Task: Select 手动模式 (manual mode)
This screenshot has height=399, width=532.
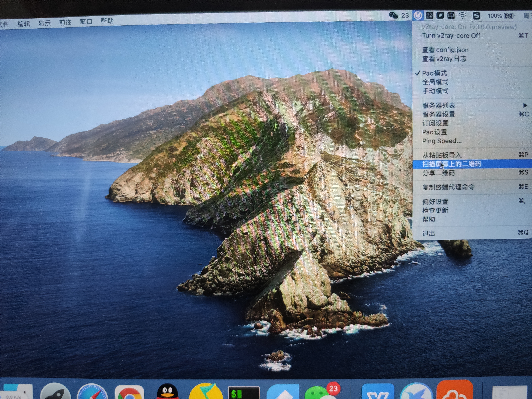Action: [435, 91]
